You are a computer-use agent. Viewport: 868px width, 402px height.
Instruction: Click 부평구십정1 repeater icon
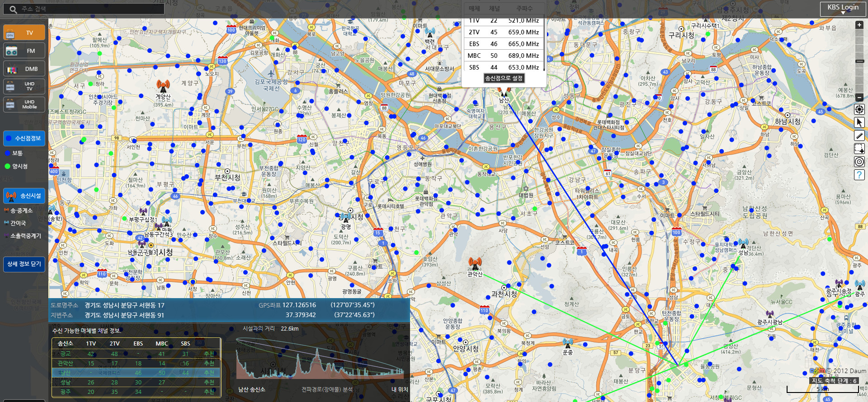(x=143, y=211)
